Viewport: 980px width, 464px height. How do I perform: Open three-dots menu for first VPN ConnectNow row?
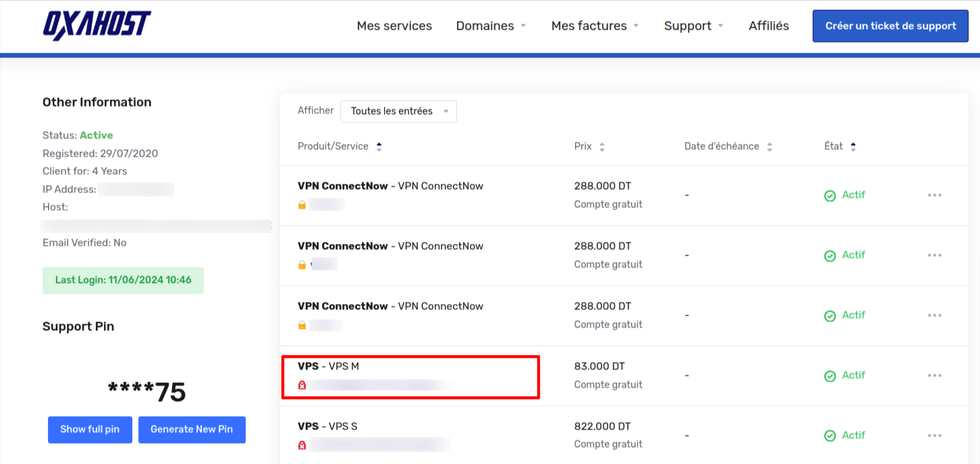pos(934,195)
